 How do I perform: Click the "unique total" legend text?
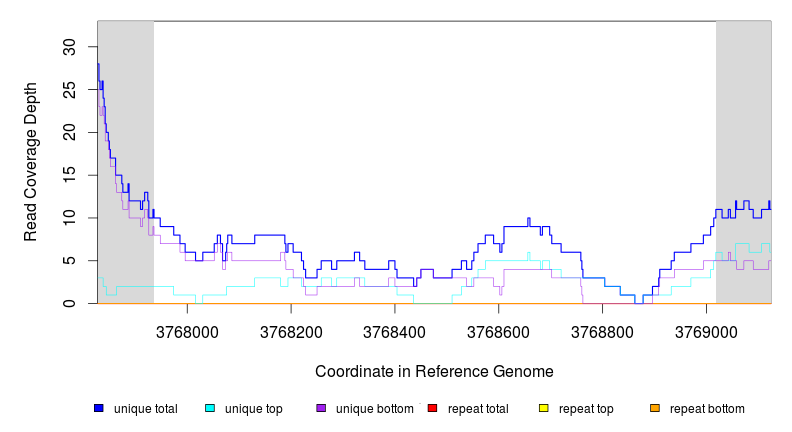point(145,409)
